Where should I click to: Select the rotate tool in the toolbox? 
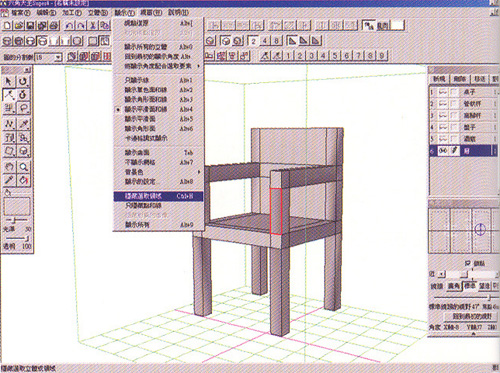click(x=23, y=81)
